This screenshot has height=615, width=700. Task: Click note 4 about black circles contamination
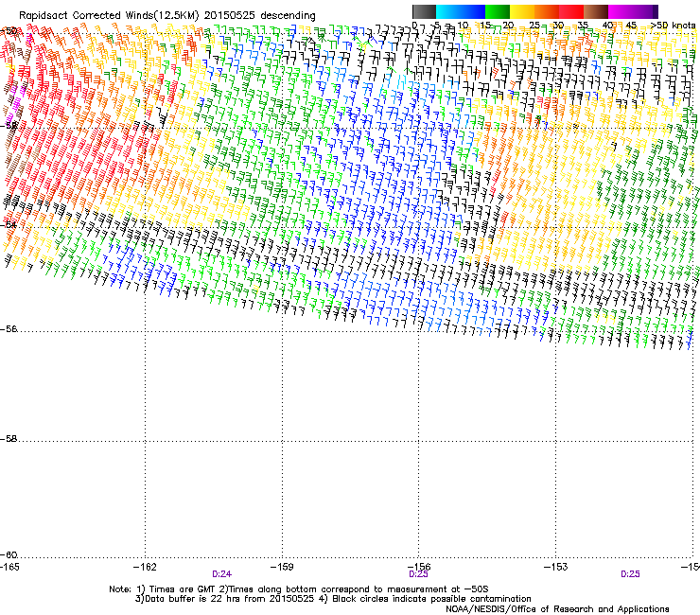pos(425,599)
